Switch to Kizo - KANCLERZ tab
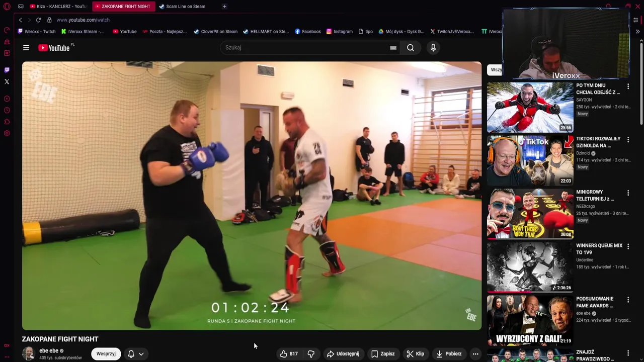Screen dimensions: 644x362 click(x=58, y=7)
